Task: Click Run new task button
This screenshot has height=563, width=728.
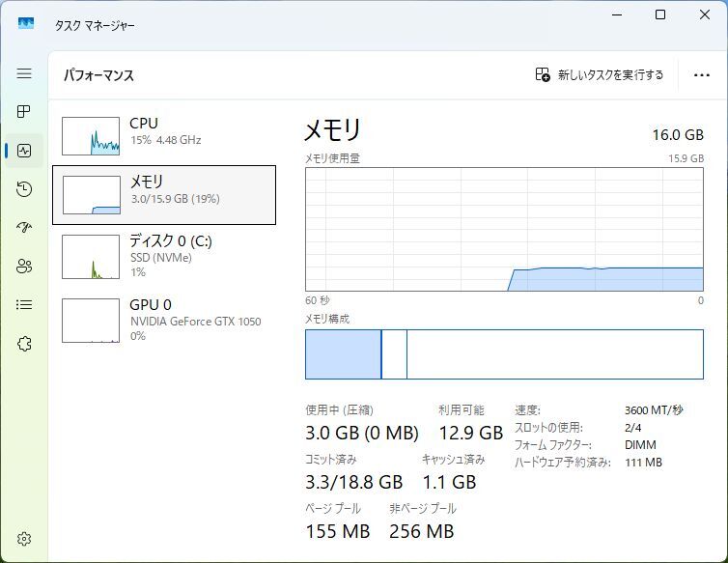Action: [600, 74]
